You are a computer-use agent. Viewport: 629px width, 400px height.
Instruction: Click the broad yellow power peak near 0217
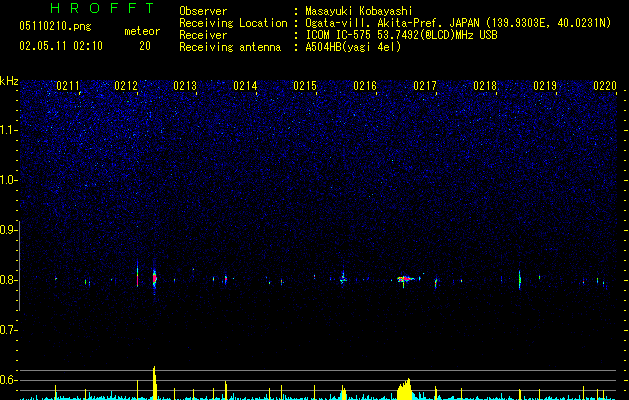pyautogui.click(x=404, y=389)
